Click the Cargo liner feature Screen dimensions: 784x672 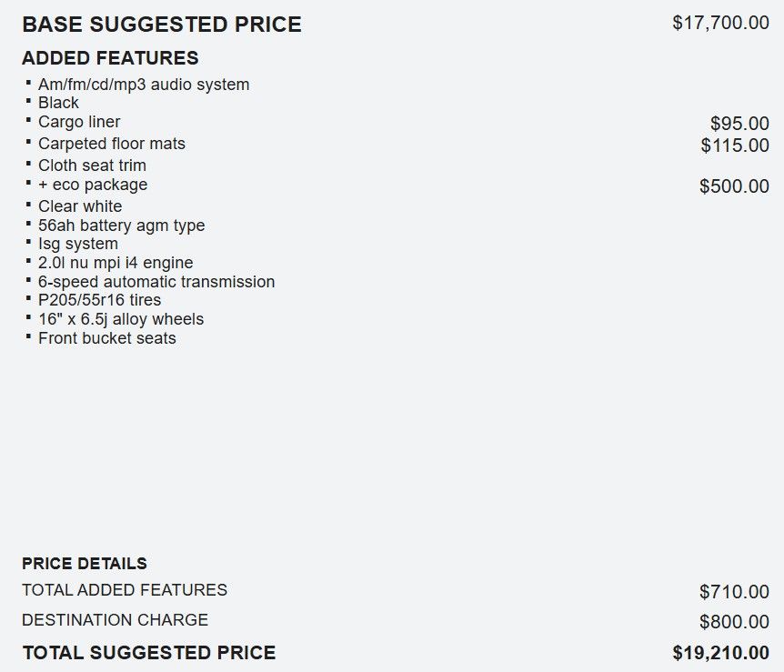point(79,122)
